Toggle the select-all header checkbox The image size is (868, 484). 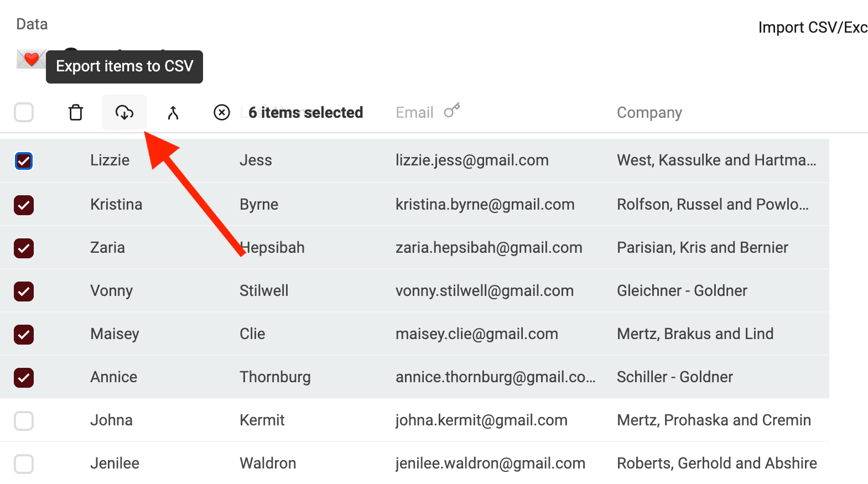click(24, 113)
